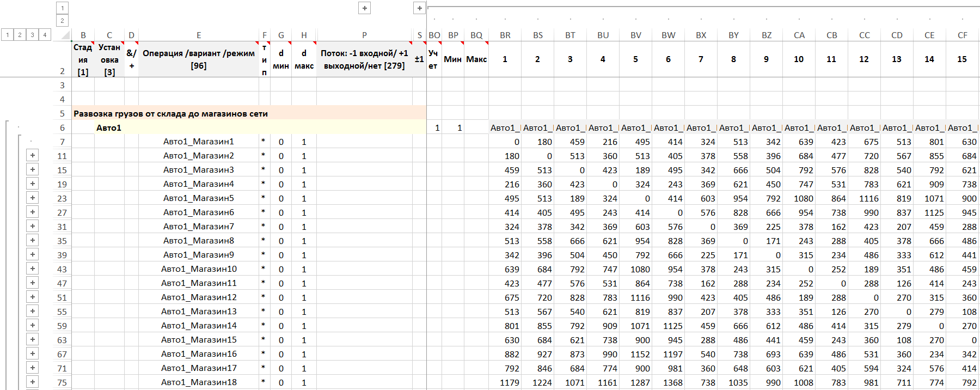Click column outline level 1 button
Image resolution: width=980 pixels, height=390 pixels.
tap(63, 8)
